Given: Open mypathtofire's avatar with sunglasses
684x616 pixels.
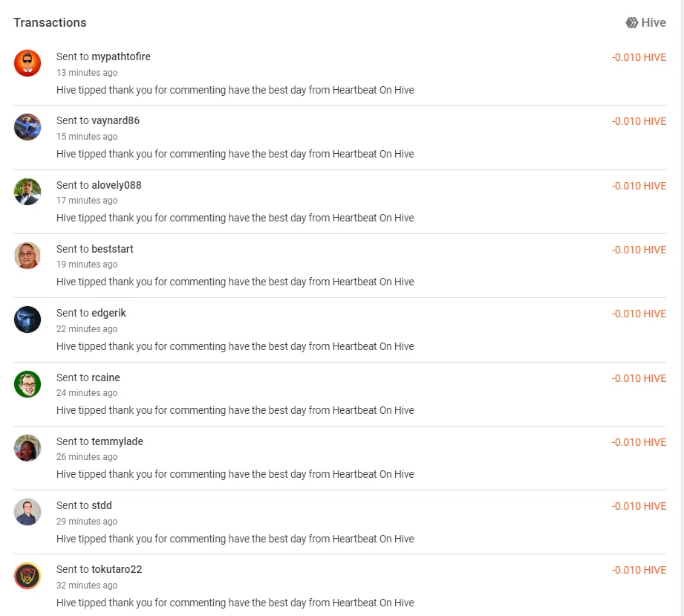Looking at the screenshot, I should 27,63.
